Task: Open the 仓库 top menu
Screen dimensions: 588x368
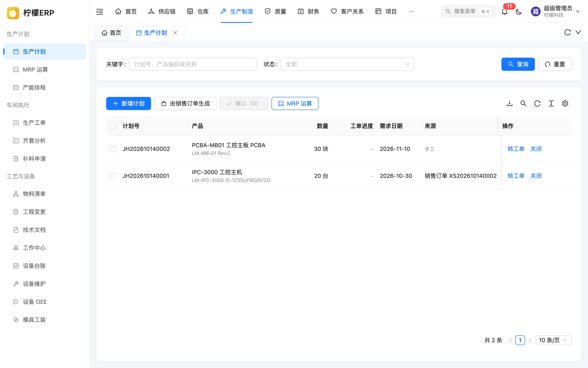Action: (x=198, y=11)
